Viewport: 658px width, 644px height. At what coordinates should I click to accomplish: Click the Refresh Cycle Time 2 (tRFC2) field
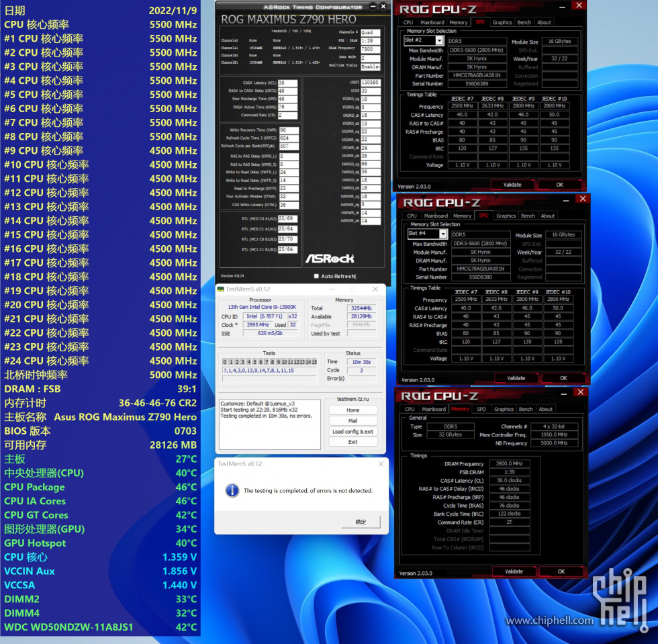click(x=289, y=138)
